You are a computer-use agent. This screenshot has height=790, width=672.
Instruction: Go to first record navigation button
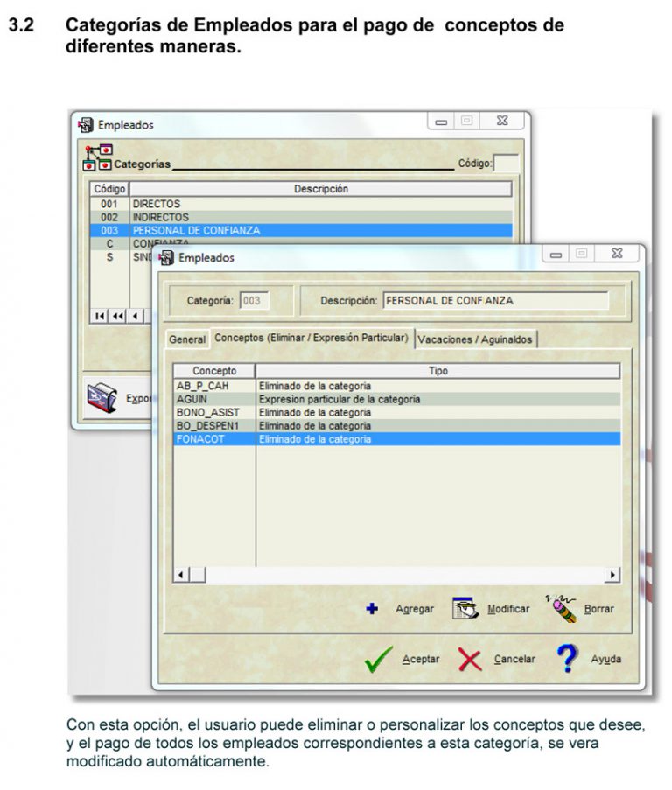(x=100, y=316)
